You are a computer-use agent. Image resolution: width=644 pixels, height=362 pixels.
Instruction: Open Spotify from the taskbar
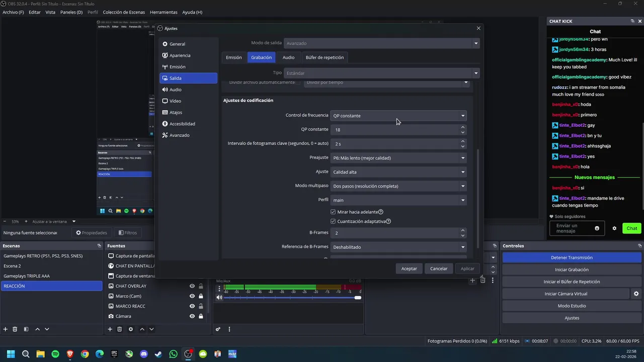pyautogui.click(x=55, y=354)
